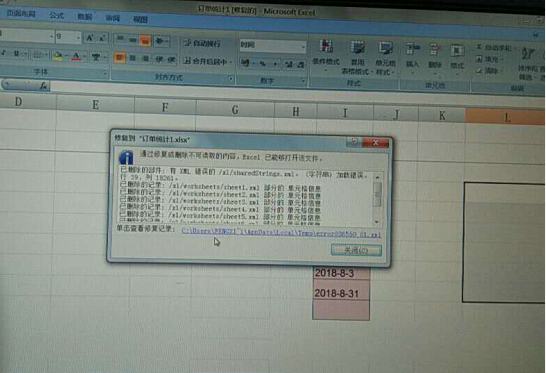Toggle the highlighted left align button

click(119, 58)
